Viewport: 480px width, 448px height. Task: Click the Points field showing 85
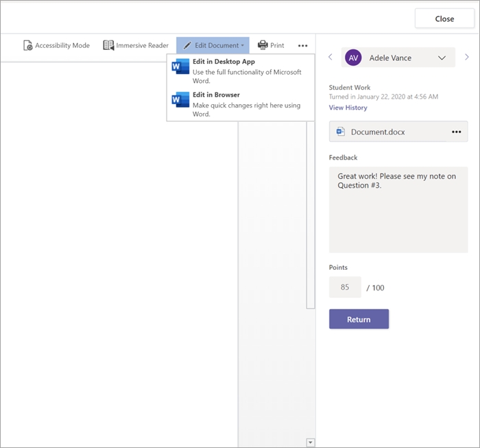pyautogui.click(x=345, y=287)
